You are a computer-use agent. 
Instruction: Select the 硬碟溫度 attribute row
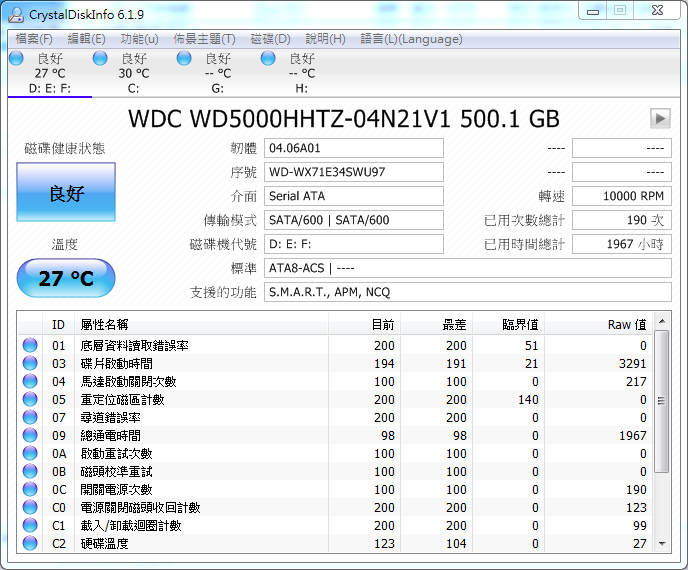(335, 543)
